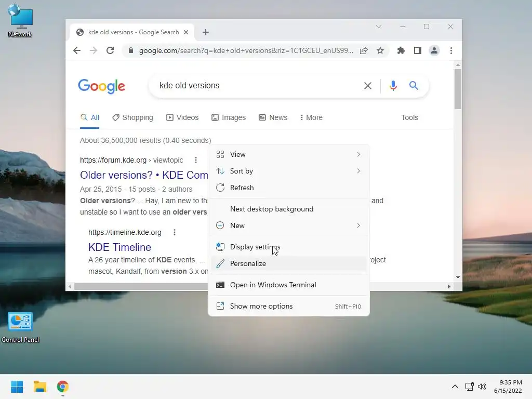
Task: Open the Tools search filter
Action: tap(409, 118)
